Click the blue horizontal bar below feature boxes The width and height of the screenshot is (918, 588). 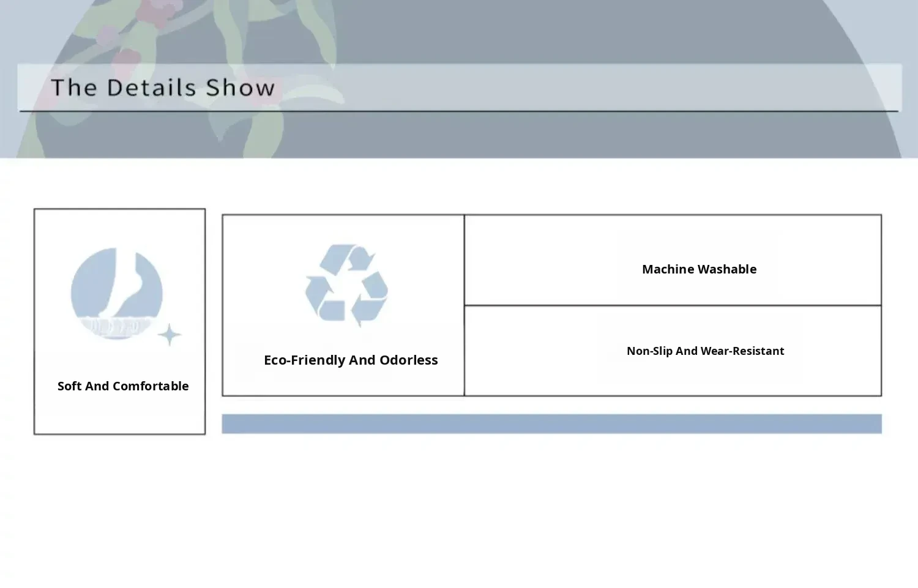tap(551, 423)
